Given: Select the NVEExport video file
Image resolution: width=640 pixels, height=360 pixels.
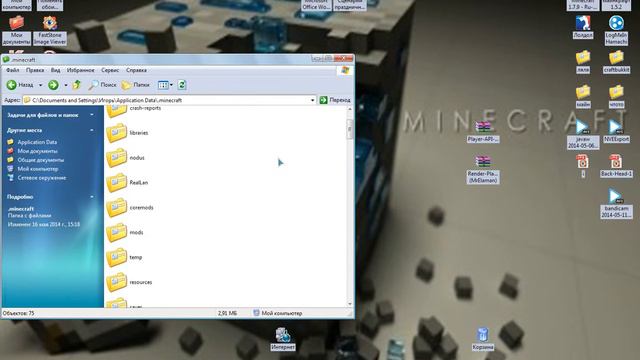Looking at the screenshot, I should [x=616, y=131].
